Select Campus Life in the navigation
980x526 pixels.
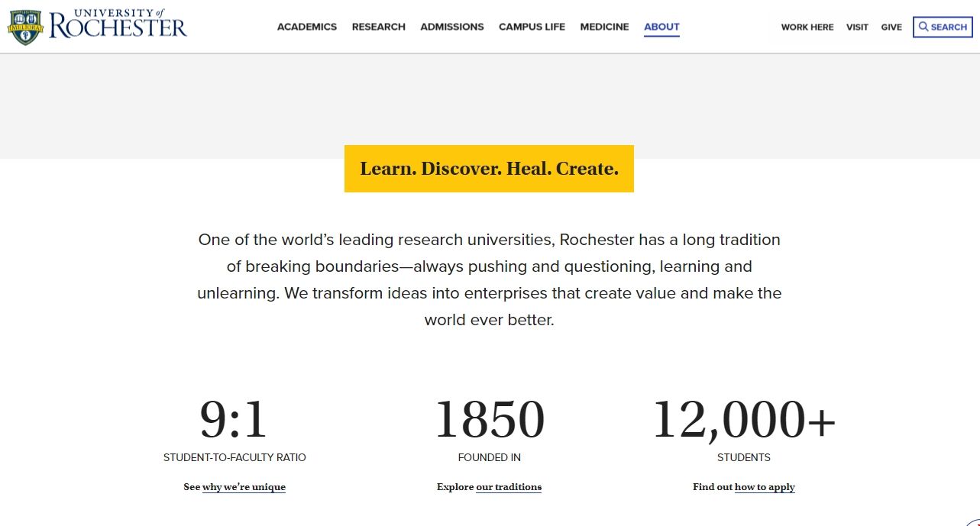(x=532, y=27)
